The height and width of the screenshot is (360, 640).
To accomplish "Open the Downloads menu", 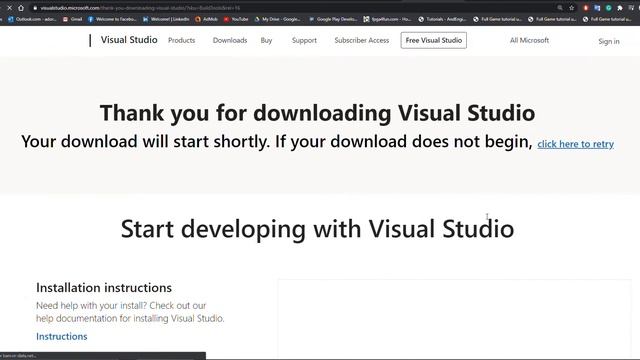I will coord(230,40).
